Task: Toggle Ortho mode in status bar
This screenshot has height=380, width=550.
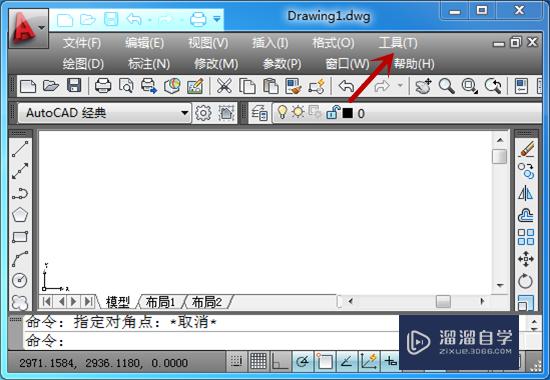Action: (x=280, y=361)
